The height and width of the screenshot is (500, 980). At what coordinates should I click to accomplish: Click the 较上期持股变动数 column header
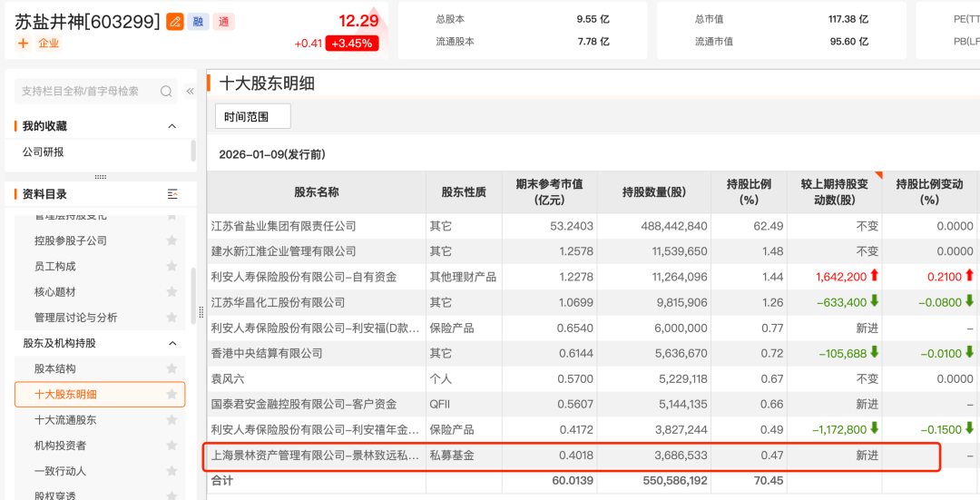pyautogui.click(x=834, y=191)
